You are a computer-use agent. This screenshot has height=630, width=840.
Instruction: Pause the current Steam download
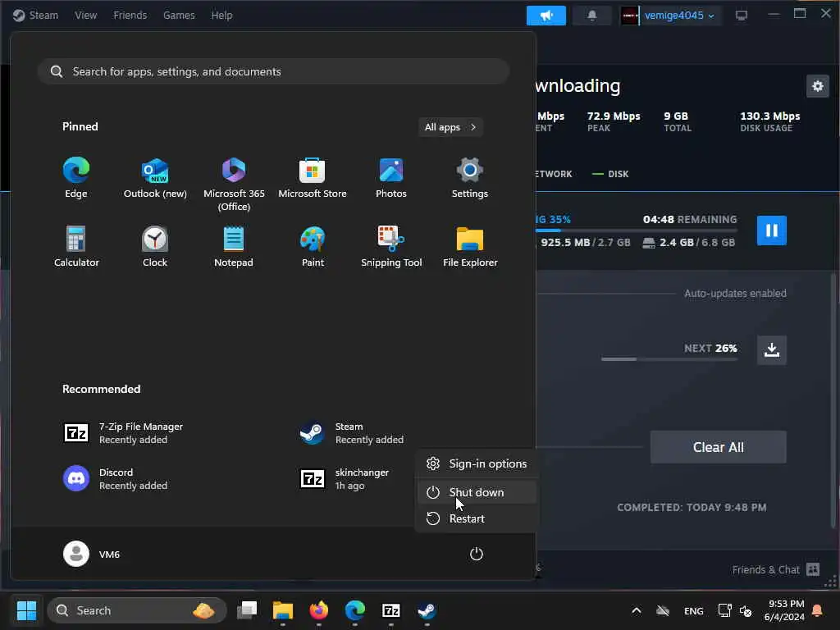click(x=771, y=231)
